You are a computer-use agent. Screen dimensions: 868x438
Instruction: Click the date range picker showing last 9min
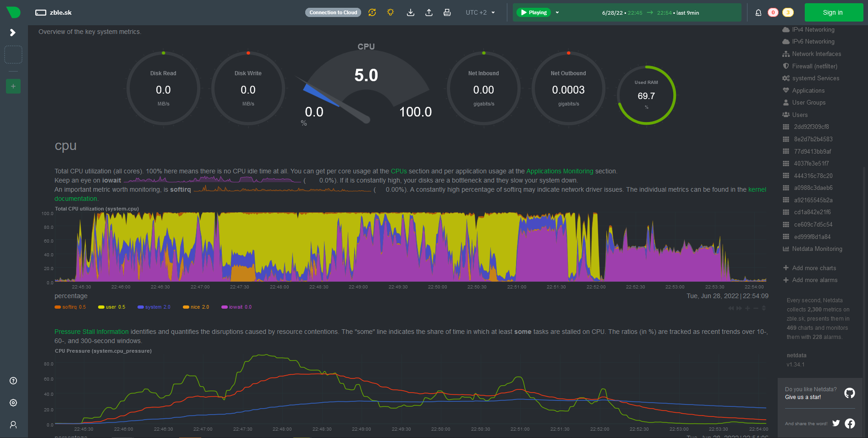(650, 13)
